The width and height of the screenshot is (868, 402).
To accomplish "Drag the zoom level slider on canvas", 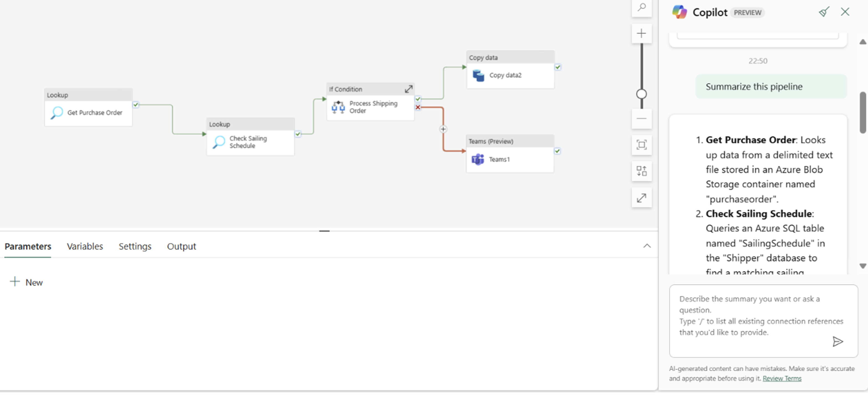I will (642, 94).
